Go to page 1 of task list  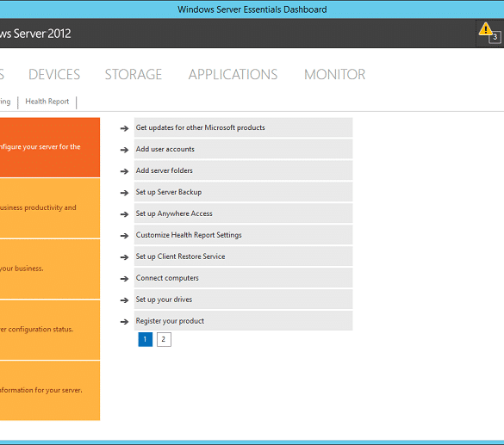click(x=146, y=339)
